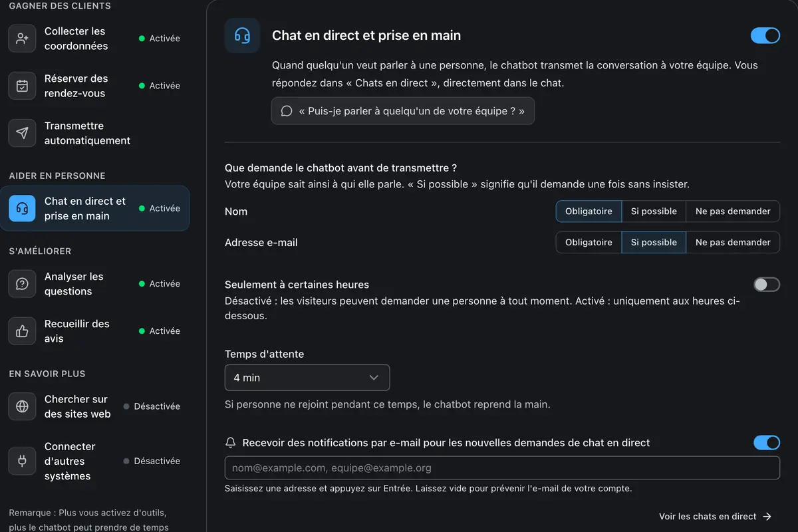
Task: Set Adresse e-mail to Obligatoire
Action: coord(589,243)
